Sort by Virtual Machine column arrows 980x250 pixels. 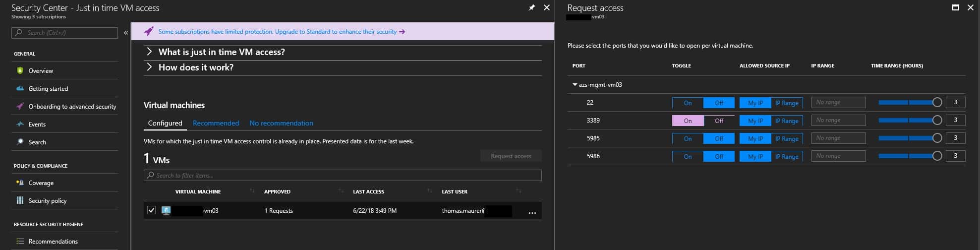(252, 191)
